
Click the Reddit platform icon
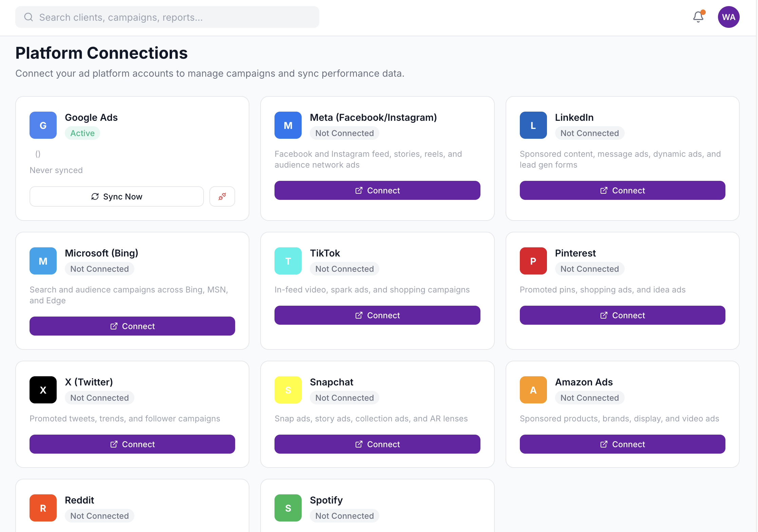(x=43, y=508)
